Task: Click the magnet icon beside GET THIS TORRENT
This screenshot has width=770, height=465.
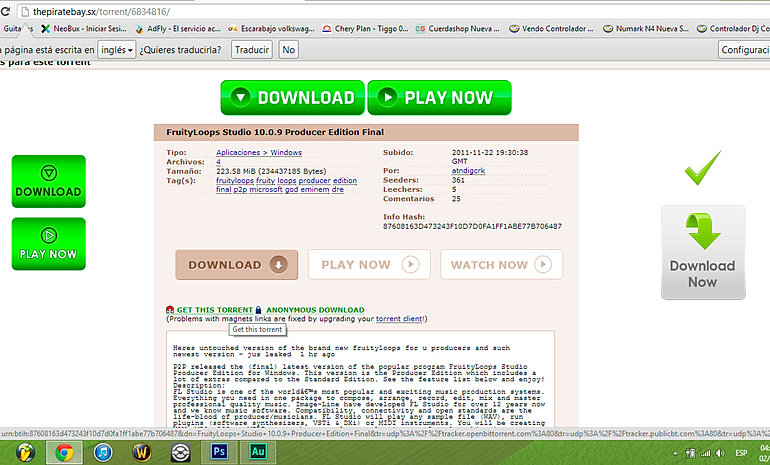Action: pyautogui.click(x=170, y=310)
